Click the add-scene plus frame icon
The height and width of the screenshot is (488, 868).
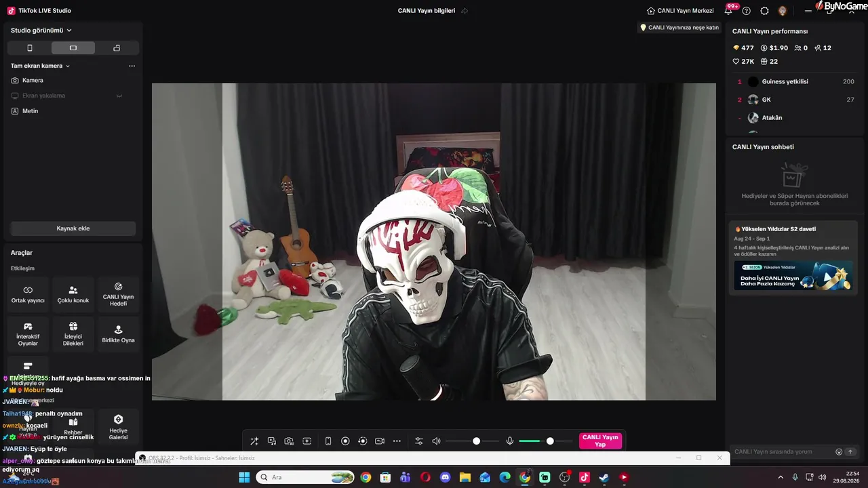point(307,441)
